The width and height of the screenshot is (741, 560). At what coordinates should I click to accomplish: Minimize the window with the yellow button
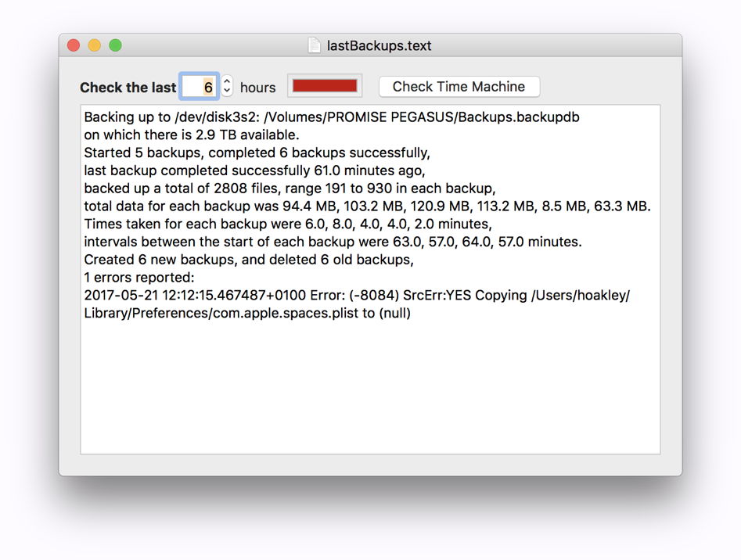(x=95, y=45)
